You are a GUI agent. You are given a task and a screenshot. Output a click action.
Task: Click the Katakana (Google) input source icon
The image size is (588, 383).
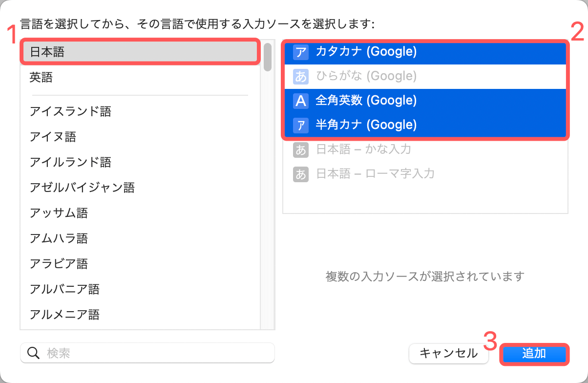point(301,51)
